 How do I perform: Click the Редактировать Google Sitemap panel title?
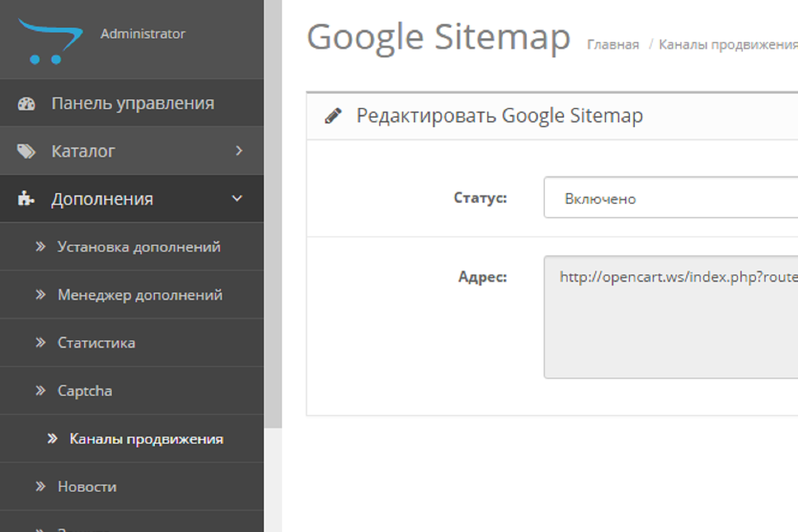point(500,115)
